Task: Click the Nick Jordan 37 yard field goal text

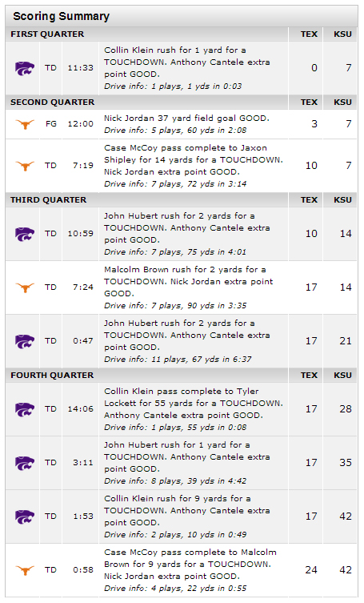Action: tap(186, 118)
